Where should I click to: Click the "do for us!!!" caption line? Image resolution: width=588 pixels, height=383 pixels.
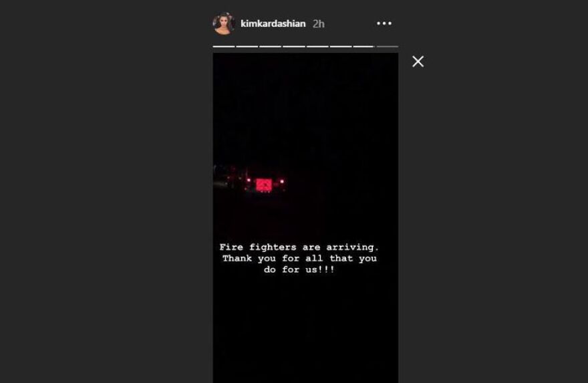[299, 270]
